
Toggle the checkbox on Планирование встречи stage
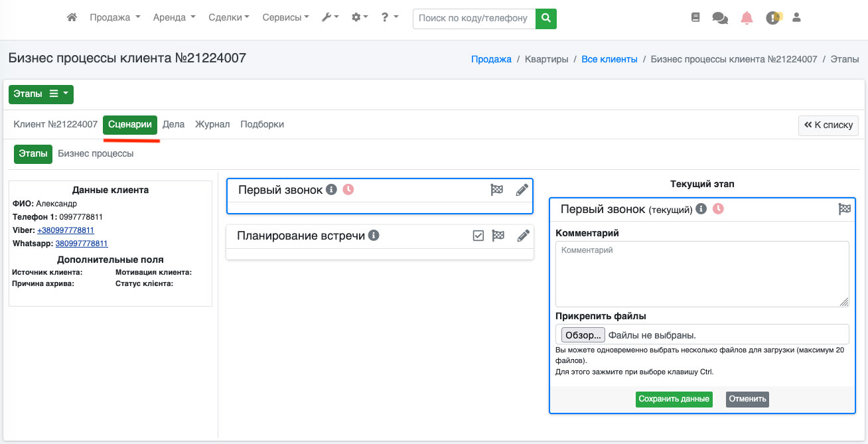pos(478,236)
